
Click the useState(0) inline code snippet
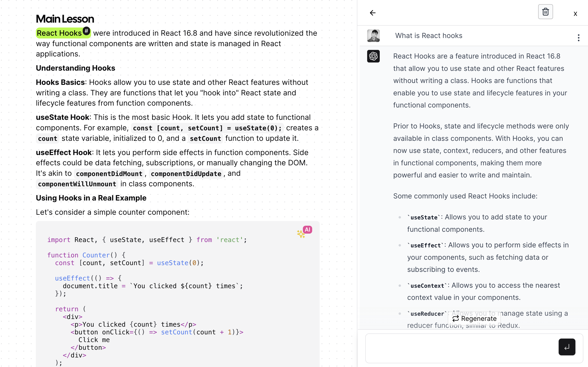[207, 128]
